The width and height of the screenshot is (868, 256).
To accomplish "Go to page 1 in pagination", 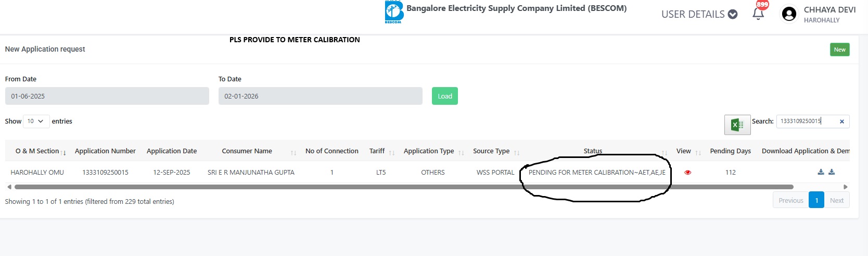I will click(816, 200).
